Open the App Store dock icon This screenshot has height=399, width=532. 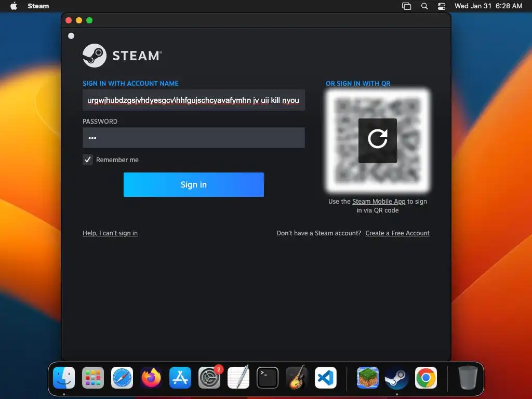click(x=180, y=378)
